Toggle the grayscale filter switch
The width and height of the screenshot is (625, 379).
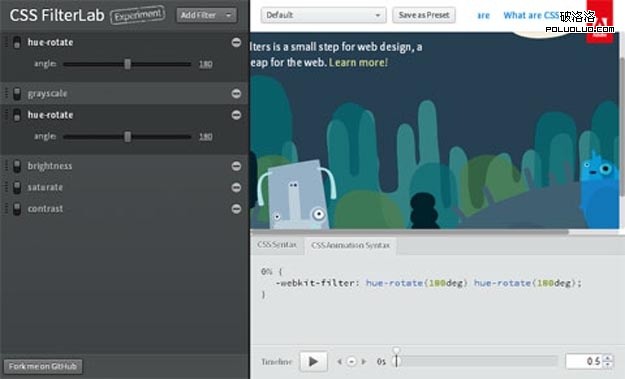point(17,94)
